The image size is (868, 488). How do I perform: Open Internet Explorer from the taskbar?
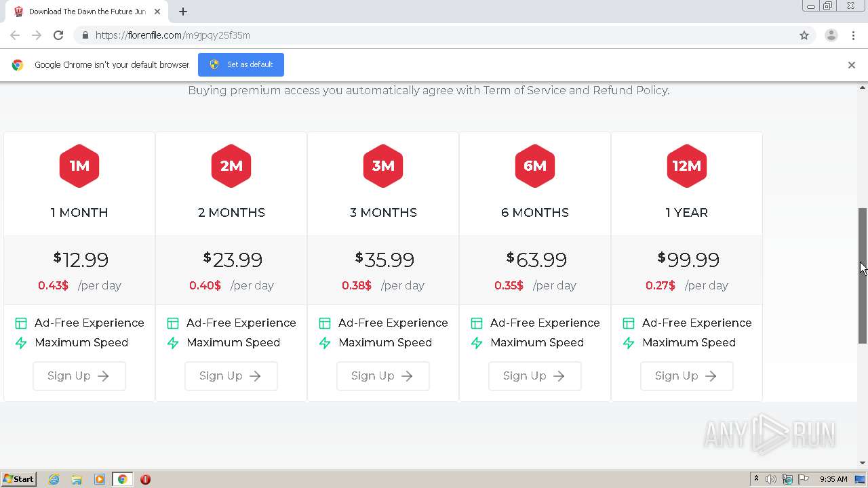tap(54, 479)
